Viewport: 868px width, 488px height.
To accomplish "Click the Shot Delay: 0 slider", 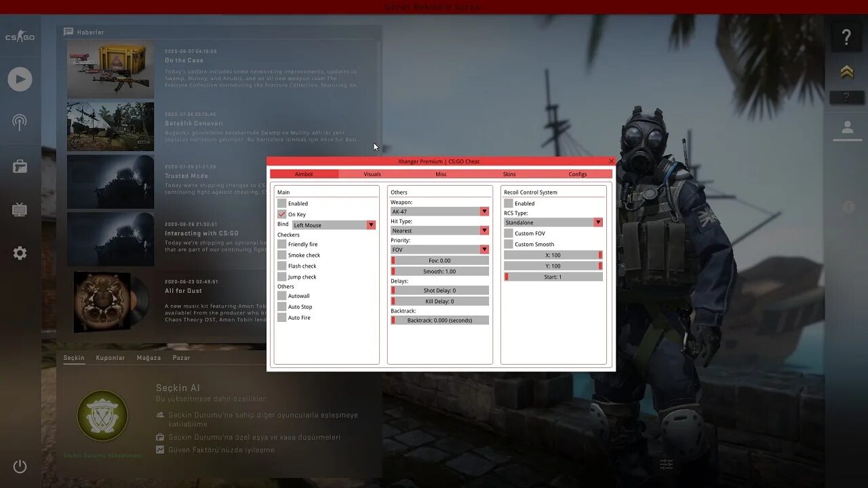I will click(439, 290).
